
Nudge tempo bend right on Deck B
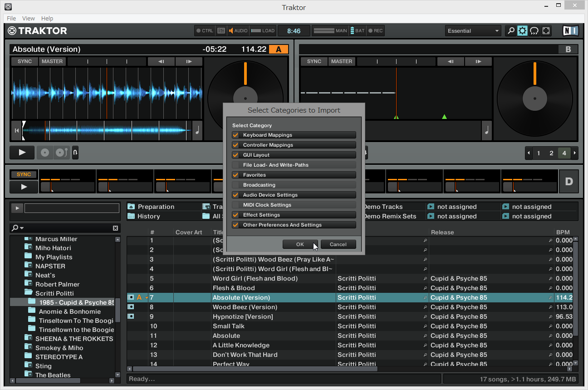click(x=478, y=61)
